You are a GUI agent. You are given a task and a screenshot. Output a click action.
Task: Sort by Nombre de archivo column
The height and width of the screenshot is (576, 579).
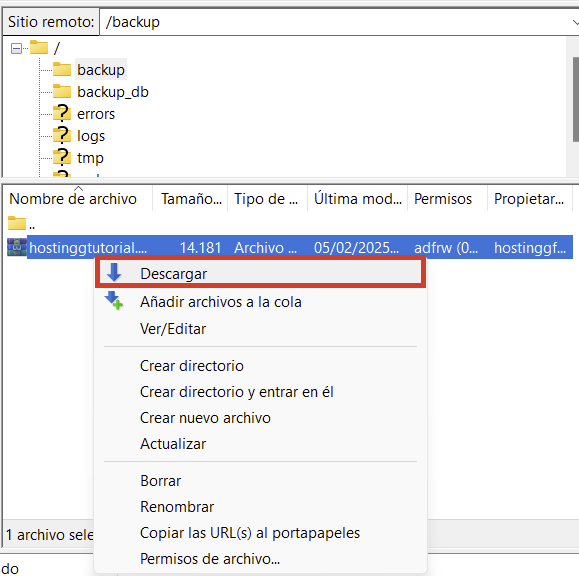(x=73, y=199)
